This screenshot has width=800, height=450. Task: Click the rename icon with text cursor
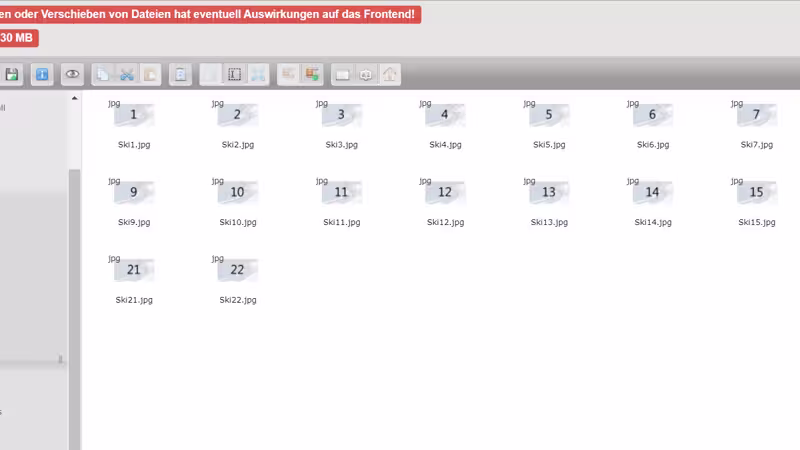pyautogui.click(x=234, y=74)
